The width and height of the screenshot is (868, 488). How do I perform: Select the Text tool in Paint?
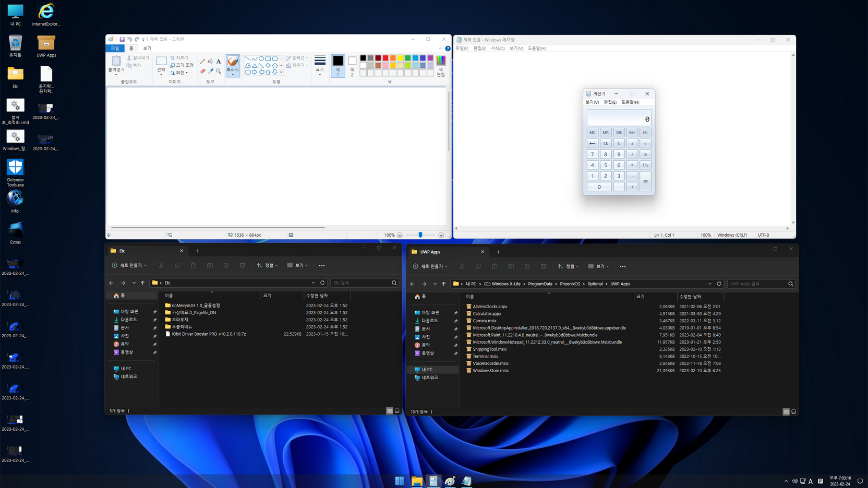tap(219, 62)
